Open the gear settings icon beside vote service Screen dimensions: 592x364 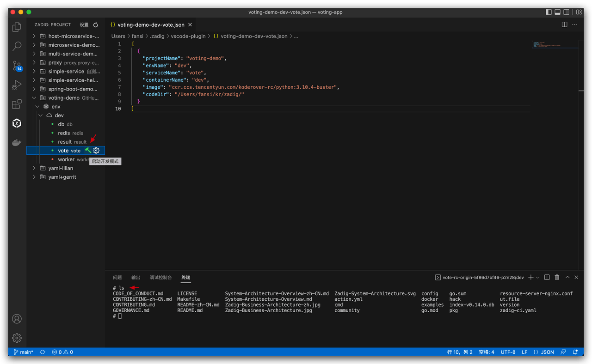tap(95, 150)
